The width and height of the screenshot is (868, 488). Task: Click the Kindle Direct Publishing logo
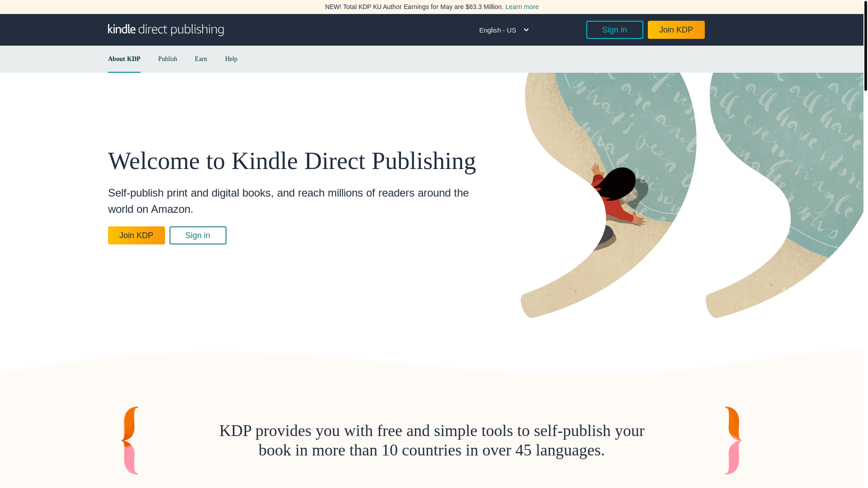click(165, 30)
